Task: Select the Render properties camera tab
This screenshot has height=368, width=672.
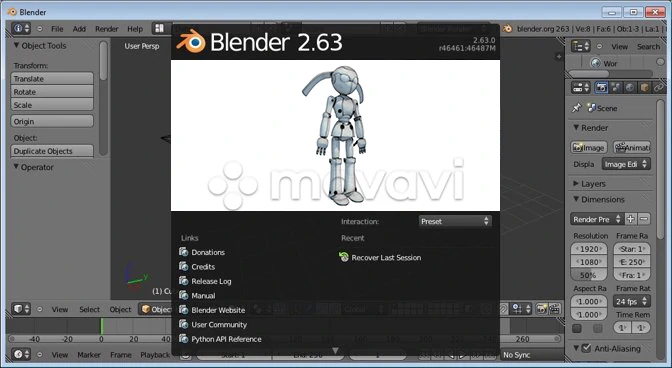Action: 601,87
